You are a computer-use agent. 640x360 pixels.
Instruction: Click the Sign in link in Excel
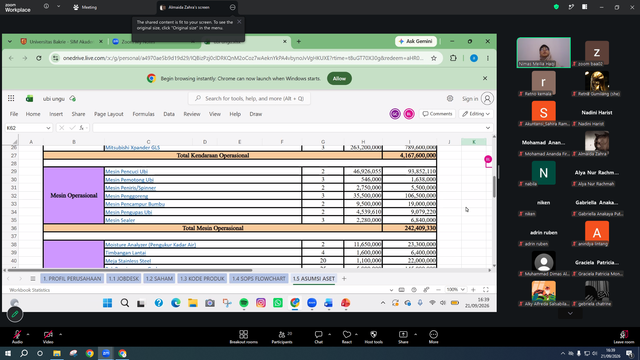(x=470, y=99)
